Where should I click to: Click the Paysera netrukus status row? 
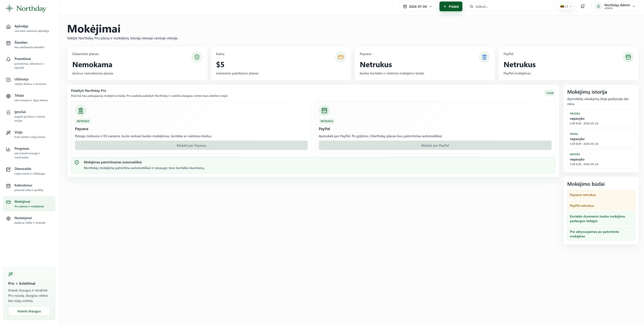(x=601, y=195)
